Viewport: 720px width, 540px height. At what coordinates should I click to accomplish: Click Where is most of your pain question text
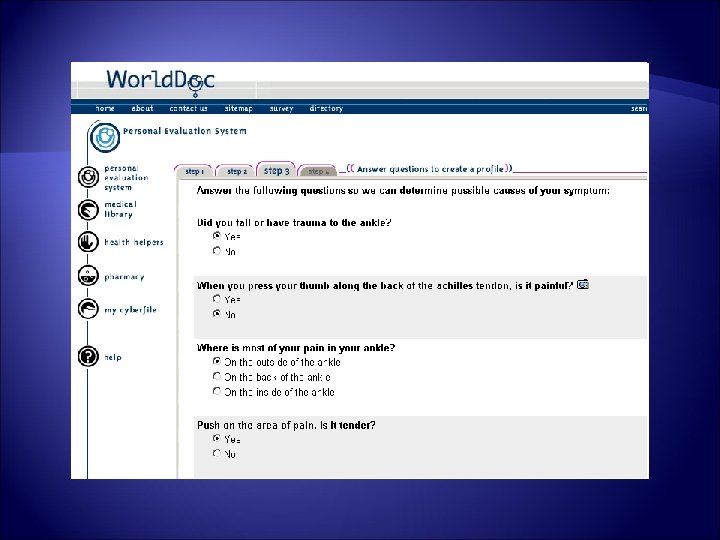296,348
